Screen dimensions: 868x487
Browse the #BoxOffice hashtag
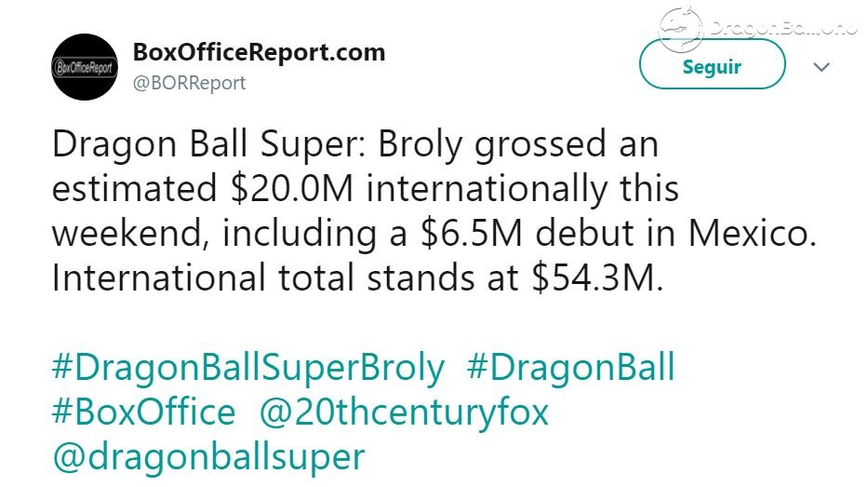(x=144, y=413)
